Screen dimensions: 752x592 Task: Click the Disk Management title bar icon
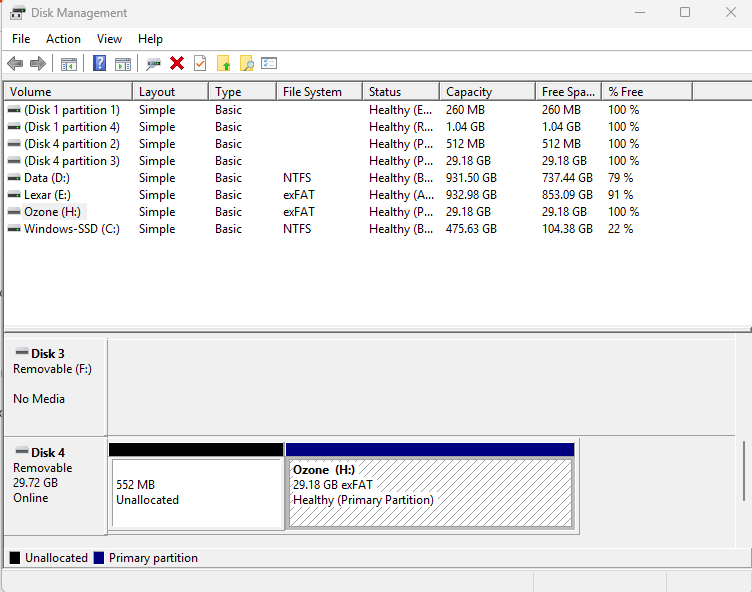(x=17, y=12)
